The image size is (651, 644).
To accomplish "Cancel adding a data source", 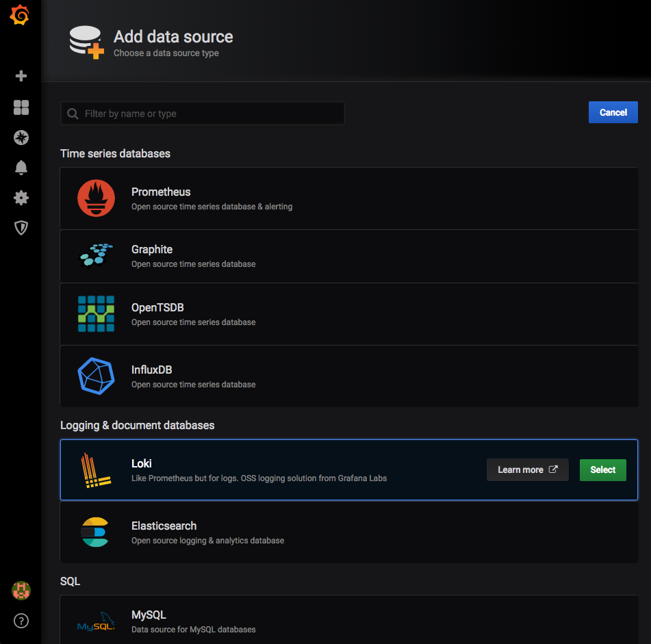I will pyautogui.click(x=613, y=112).
